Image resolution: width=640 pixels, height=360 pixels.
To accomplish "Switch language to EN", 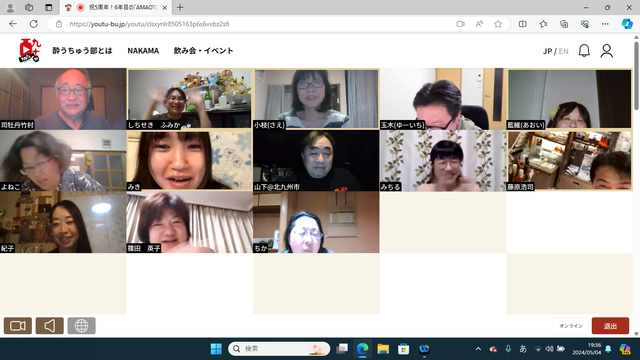I will [564, 51].
